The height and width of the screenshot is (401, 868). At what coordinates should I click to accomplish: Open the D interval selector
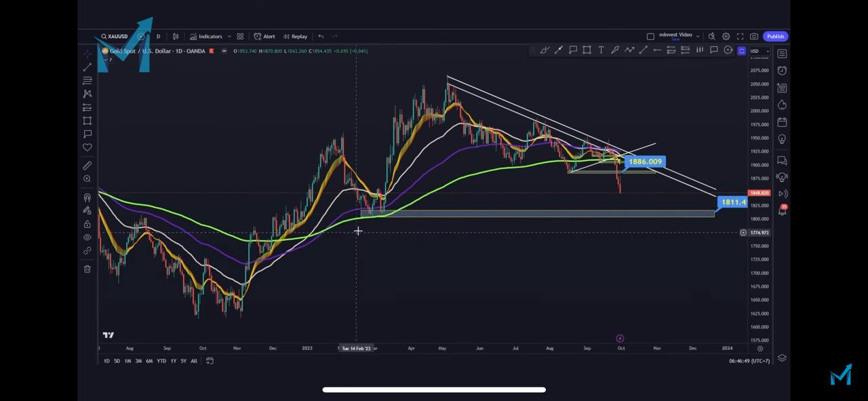(159, 37)
